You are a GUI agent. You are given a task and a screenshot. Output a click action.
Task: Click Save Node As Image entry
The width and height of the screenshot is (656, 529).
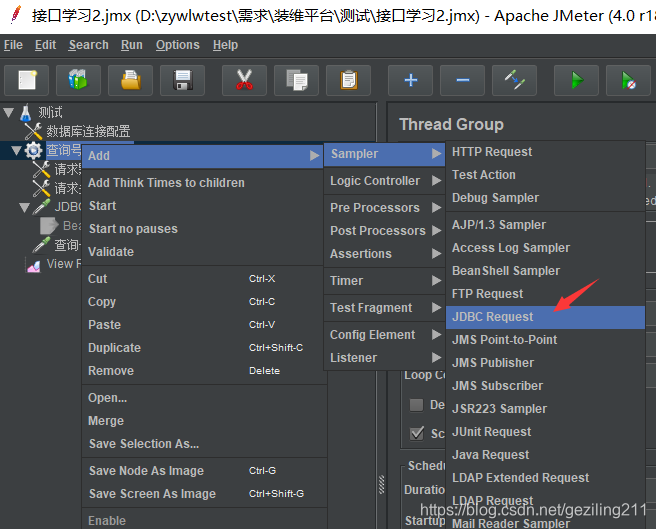coord(203,471)
